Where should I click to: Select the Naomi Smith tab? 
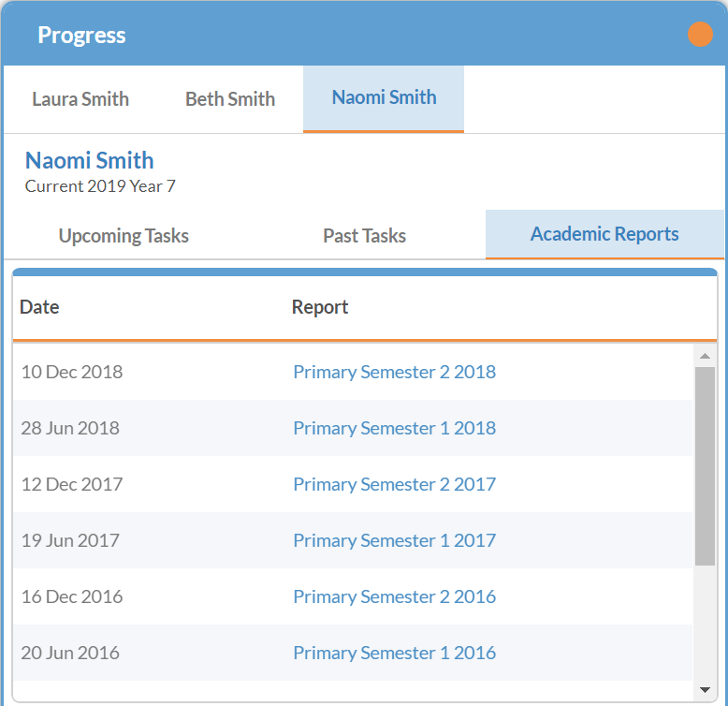click(x=384, y=97)
